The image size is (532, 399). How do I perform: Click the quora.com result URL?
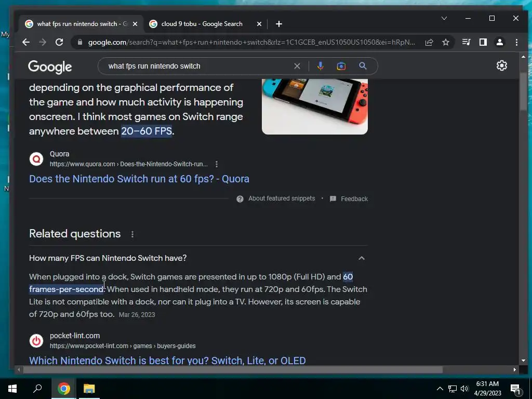point(129,164)
